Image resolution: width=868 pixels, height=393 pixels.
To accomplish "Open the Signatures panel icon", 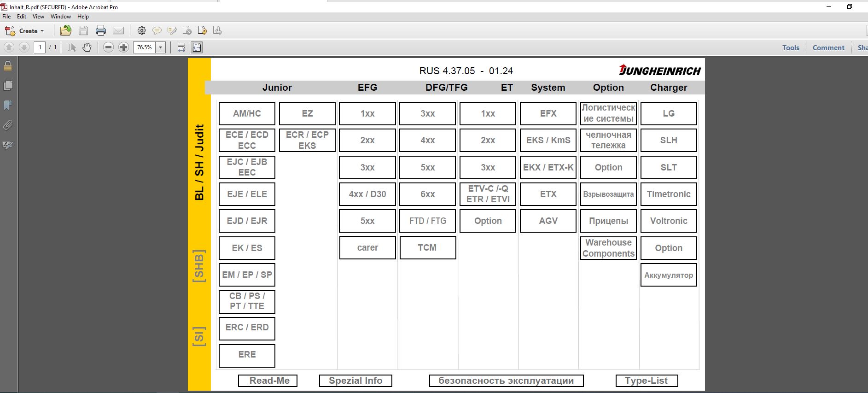I will 8,145.
